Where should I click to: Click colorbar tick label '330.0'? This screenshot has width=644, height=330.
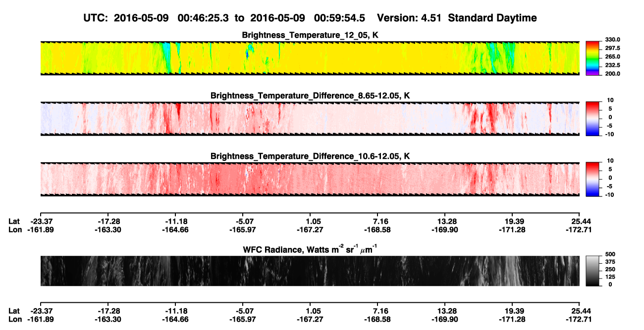pyautogui.click(x=613, y=40)
